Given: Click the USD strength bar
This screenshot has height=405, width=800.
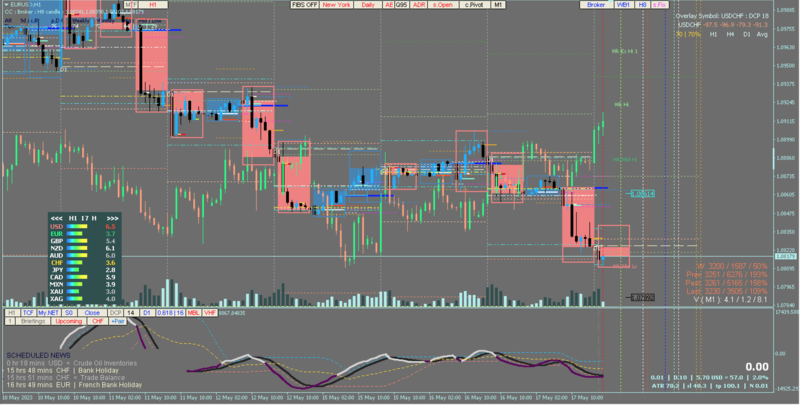Looking at the screenshot, I should [77, 226].
